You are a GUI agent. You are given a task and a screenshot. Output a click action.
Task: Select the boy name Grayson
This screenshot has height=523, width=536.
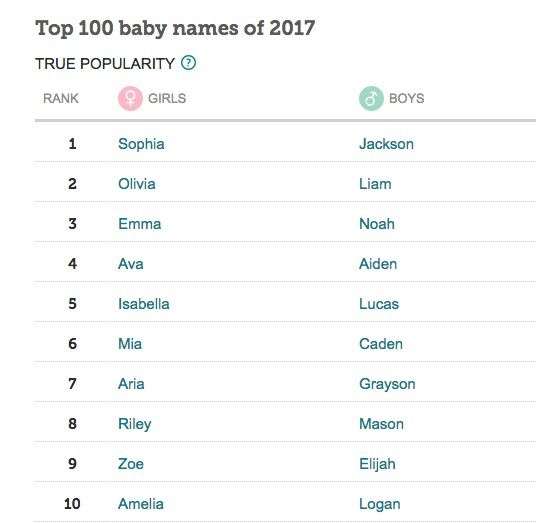387,385
